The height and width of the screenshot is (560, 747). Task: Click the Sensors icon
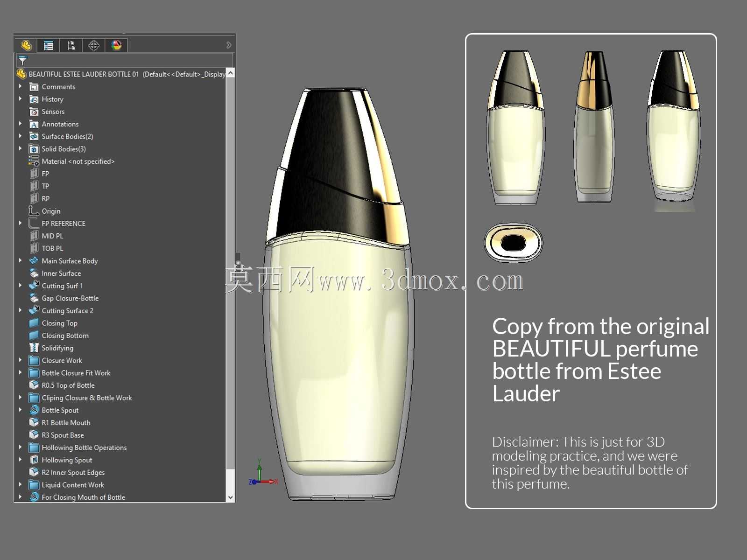pyautogui.click(x=34, y=112)
